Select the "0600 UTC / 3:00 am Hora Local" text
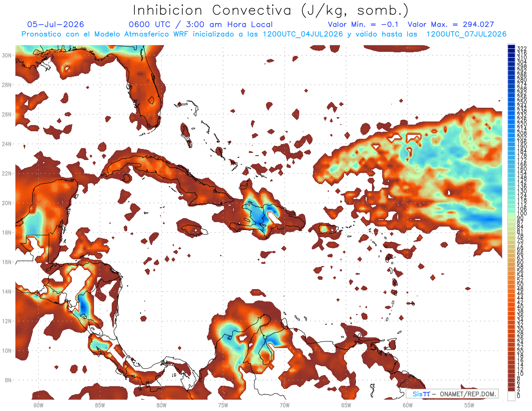532x411 pixels. (201, 24)
